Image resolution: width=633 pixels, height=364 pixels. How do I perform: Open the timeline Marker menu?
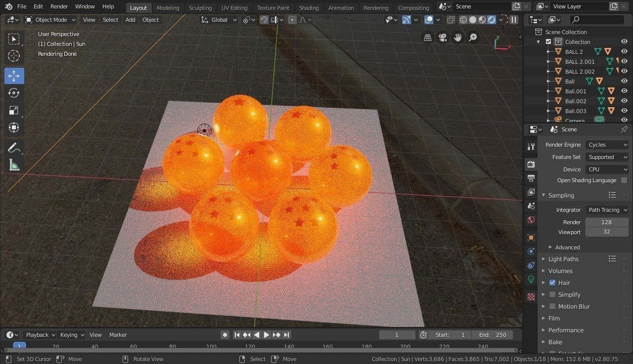click(x=118, y=335)
